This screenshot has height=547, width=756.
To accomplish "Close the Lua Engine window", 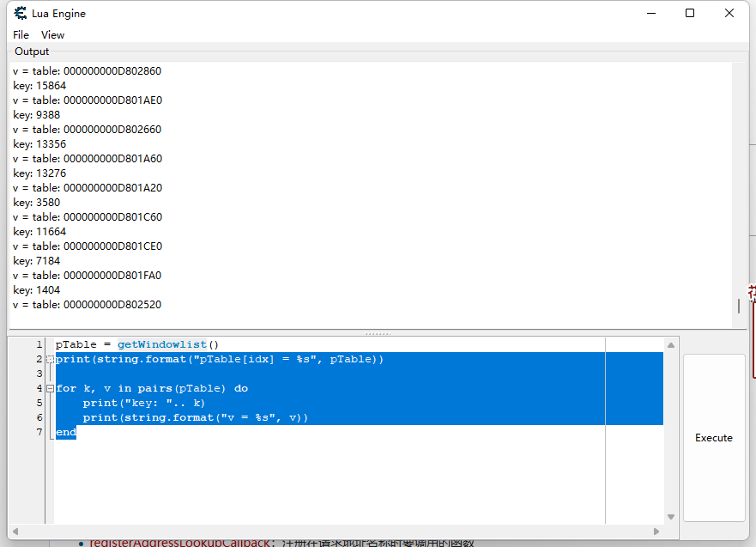I will coord(729,13).
